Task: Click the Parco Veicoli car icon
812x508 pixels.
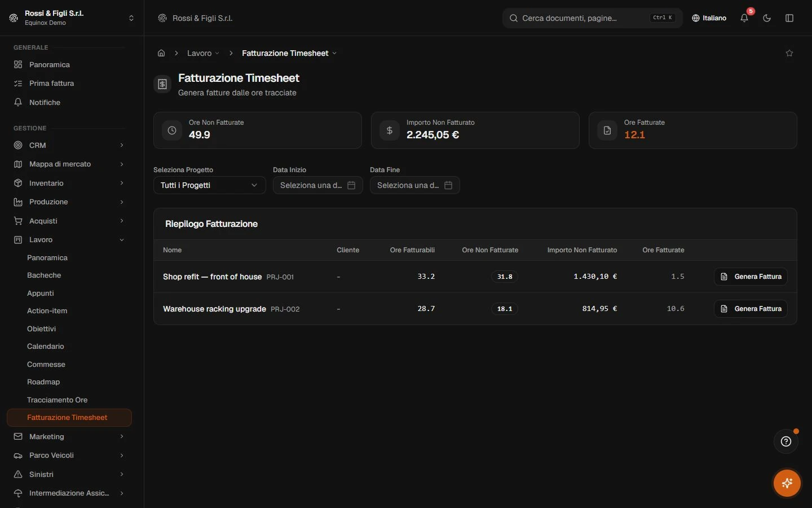Action: click(18, 456)
